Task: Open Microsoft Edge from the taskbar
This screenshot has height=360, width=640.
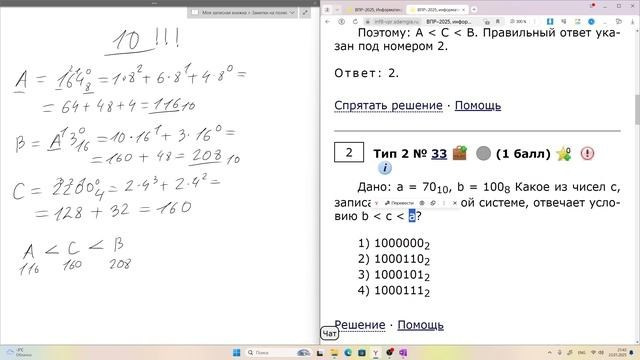Action: 348,353
